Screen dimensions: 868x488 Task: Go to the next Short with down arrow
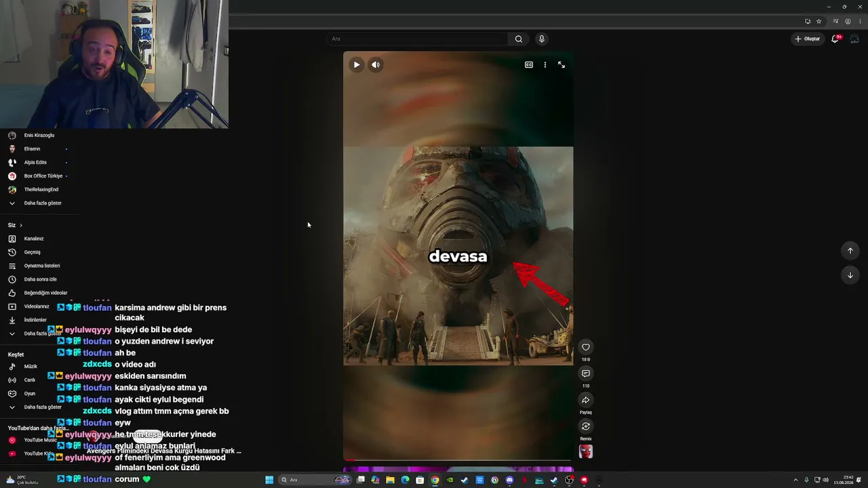tap(850, 275)
